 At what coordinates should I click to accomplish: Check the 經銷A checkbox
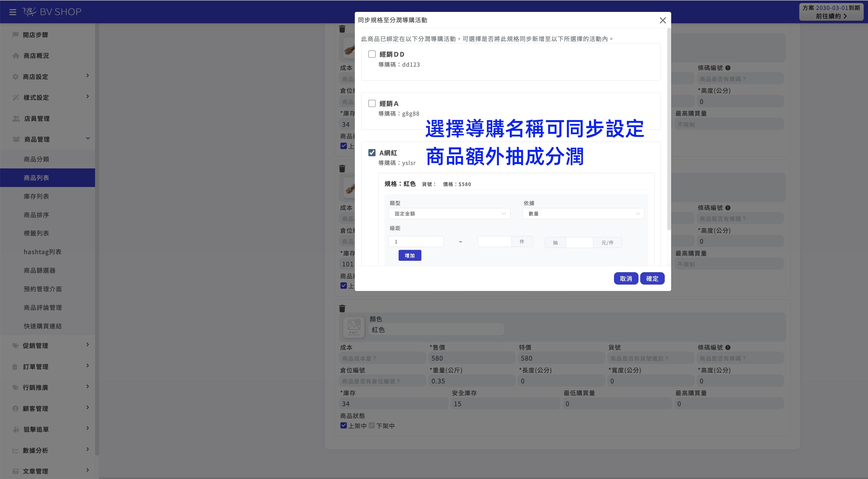pos(372,103)
